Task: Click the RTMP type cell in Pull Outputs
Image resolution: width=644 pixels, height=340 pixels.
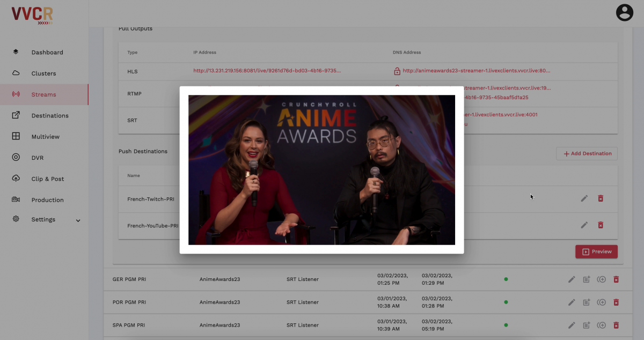Action: click(134, 94)
